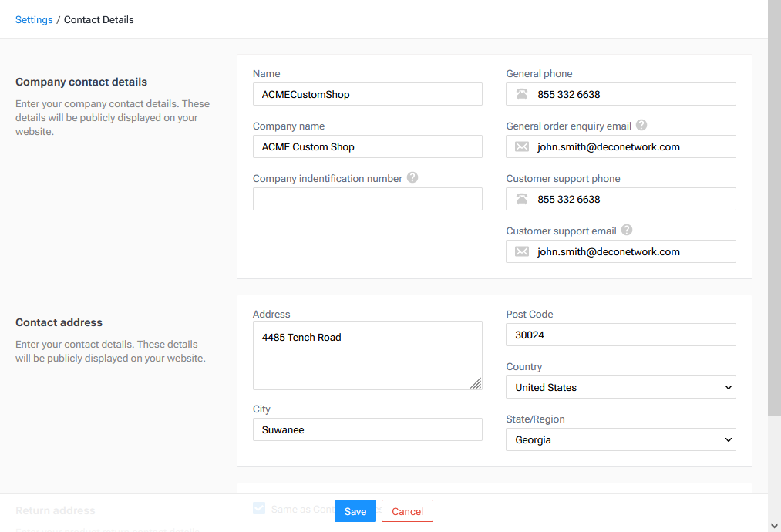Click the empty Company identification number field
781x532 pixels.
pos(367,199)
